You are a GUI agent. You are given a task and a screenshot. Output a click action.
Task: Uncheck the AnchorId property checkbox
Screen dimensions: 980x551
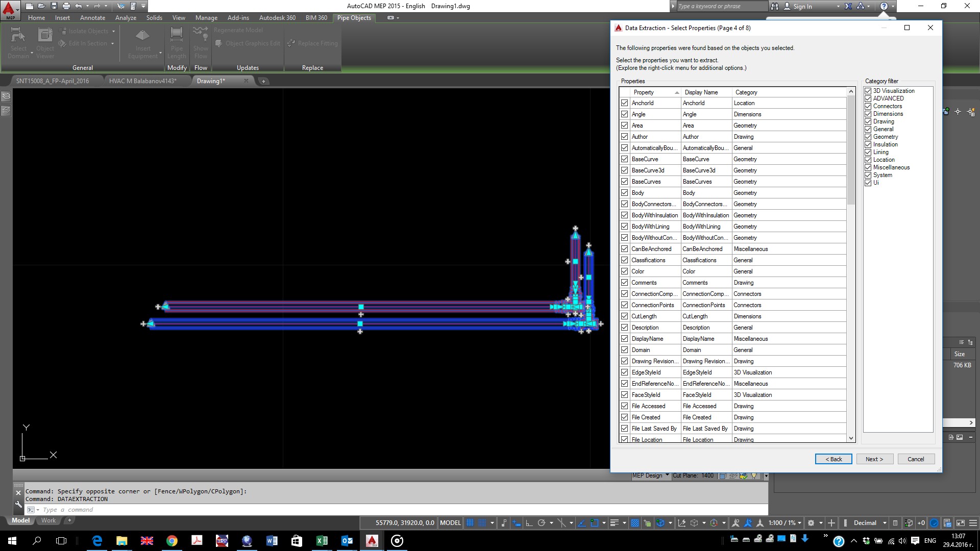[624, 103]
